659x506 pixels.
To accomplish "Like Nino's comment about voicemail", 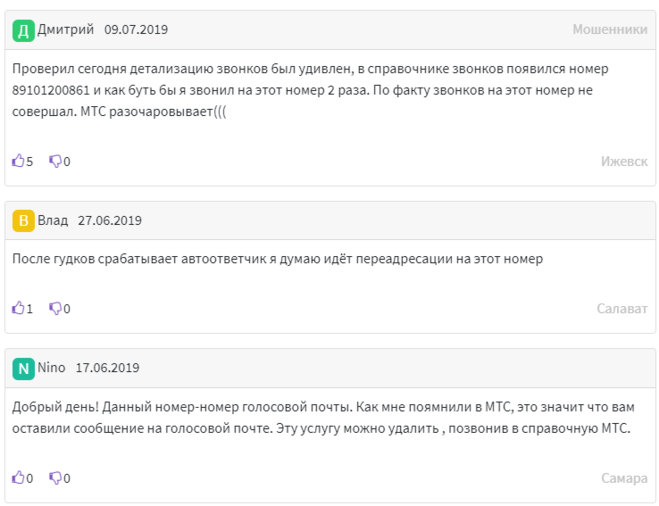I will pyautogui.click(x=17, y=478).
